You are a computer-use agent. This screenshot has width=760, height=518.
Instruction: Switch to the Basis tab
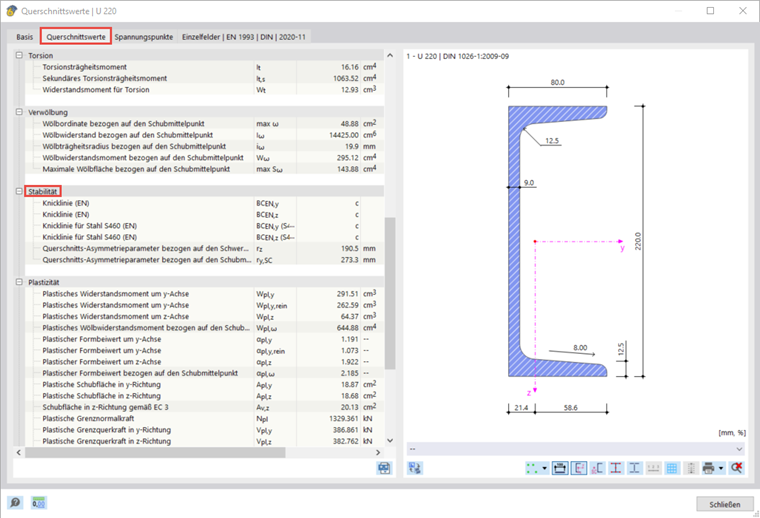click(x=25, y=37)
